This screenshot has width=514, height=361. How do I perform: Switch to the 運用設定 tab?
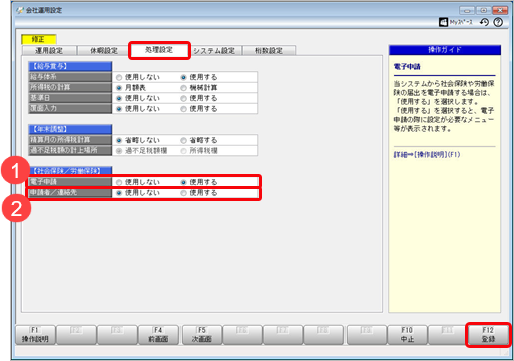[49, 50]
